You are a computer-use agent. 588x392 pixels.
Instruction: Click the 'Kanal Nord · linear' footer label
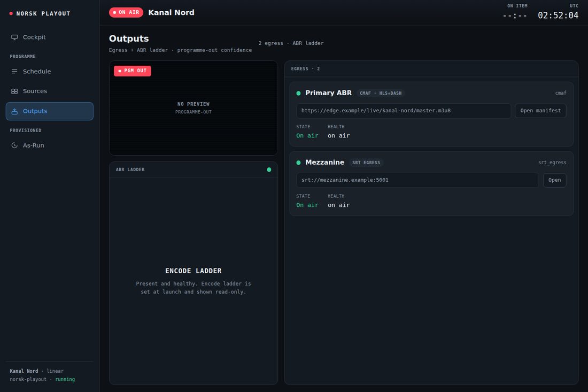tap(37, 371)
